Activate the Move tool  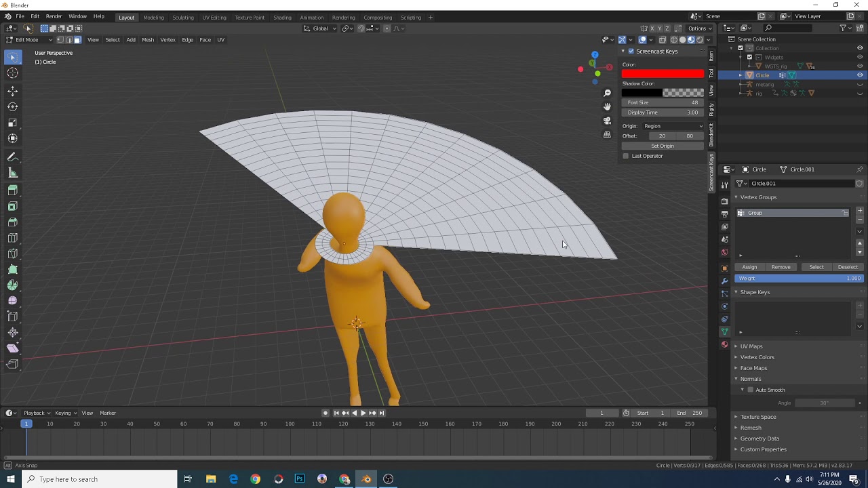click(12, 91)
